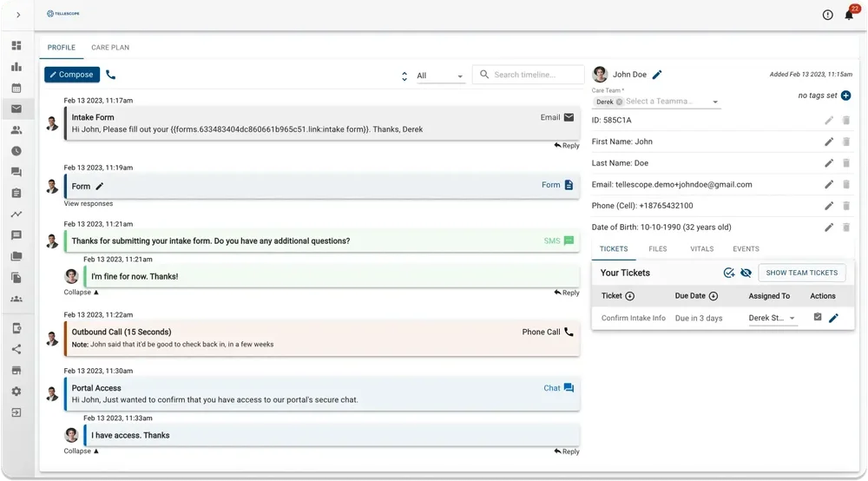
Task: Open the bar chart analytics sidebar icon
Action: [16, 67]
